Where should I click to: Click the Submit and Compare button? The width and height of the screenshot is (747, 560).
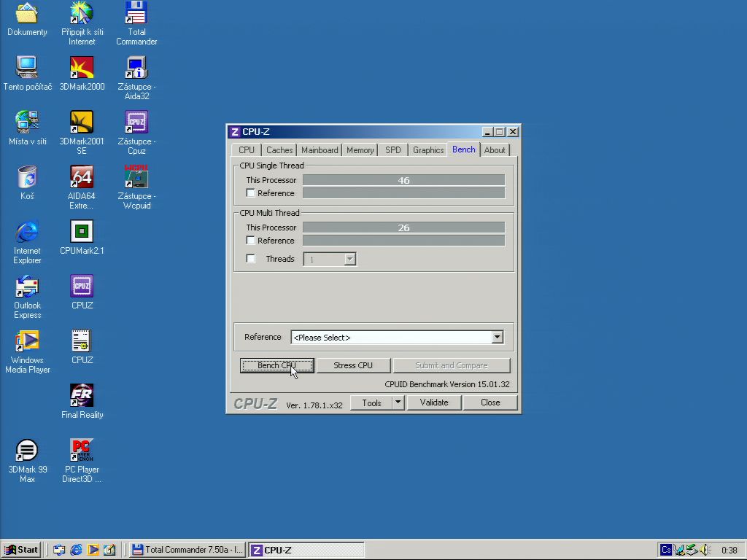[x=451, y=365]
